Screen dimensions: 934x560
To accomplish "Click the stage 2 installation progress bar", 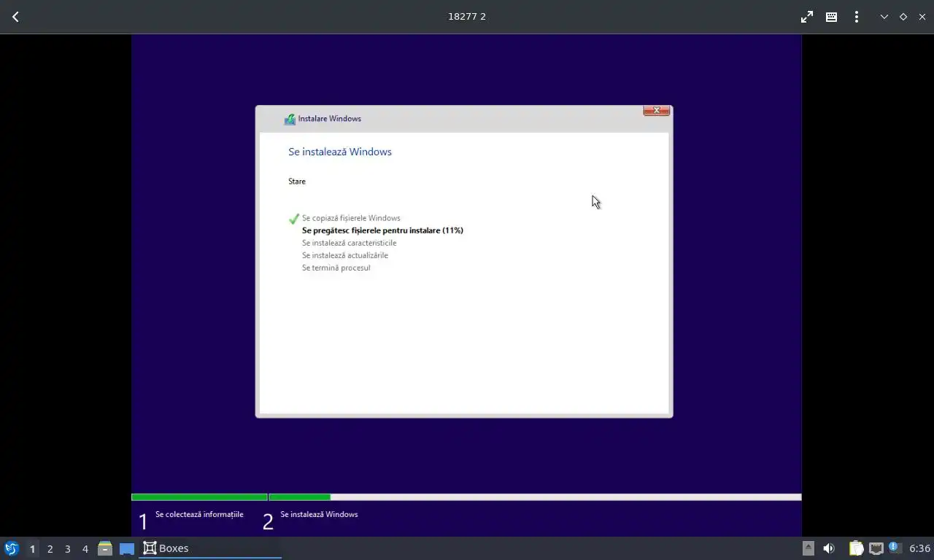I will tap(535, 497).
